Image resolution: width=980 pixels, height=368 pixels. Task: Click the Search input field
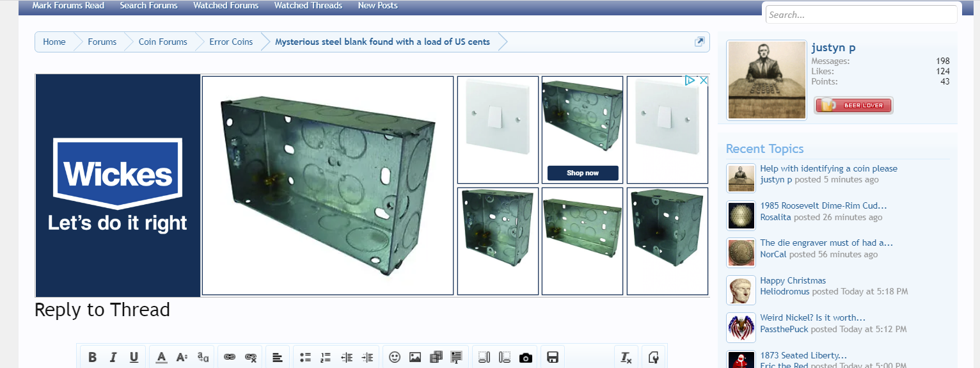click(861, 15)
